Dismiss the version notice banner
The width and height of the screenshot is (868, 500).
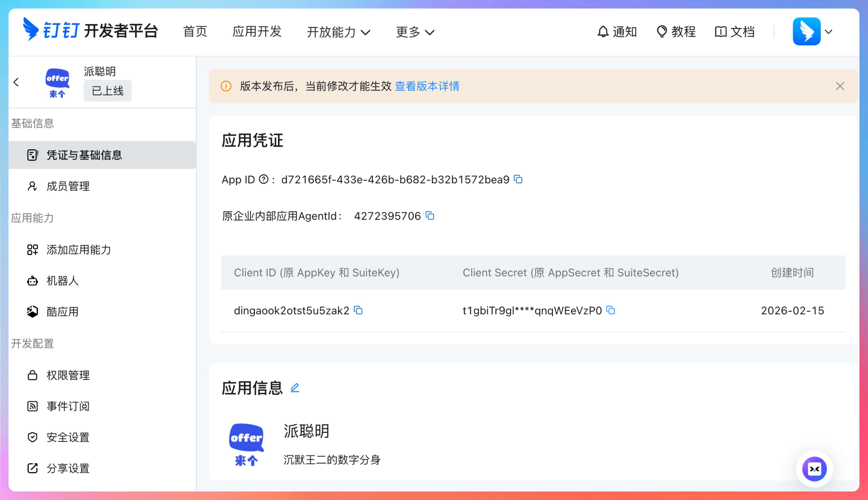click(x=840, y=86)
